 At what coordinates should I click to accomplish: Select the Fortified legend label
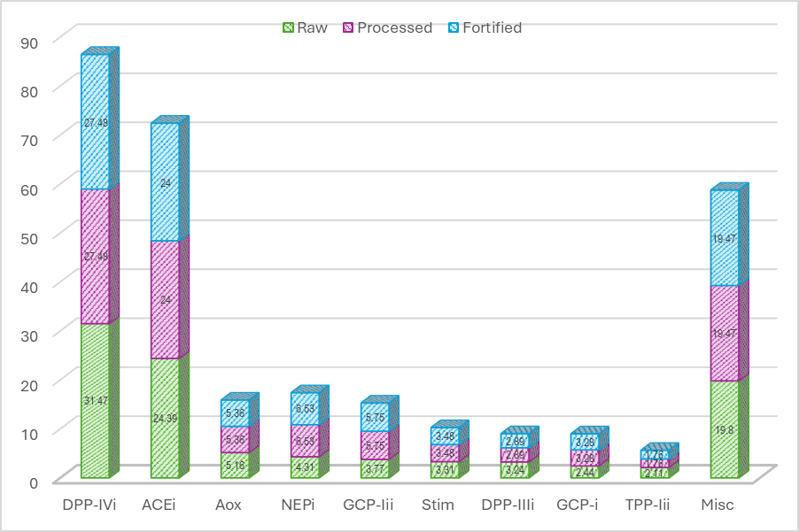point(493,27)
